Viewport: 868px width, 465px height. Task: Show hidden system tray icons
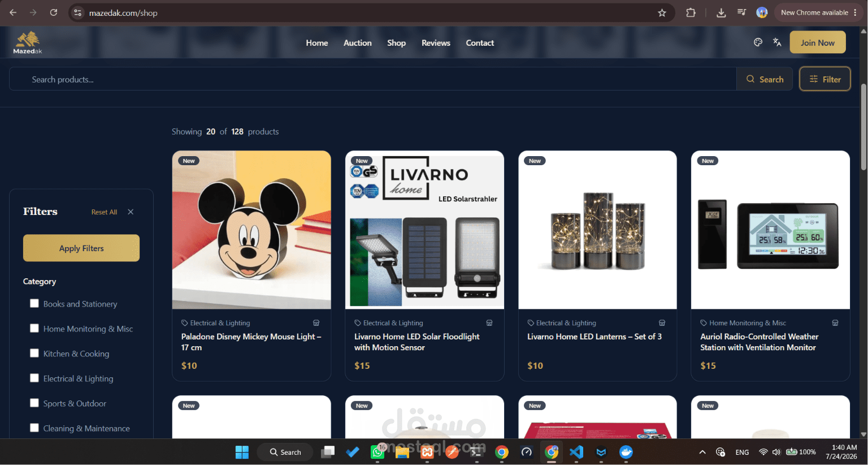pos(702,452)
